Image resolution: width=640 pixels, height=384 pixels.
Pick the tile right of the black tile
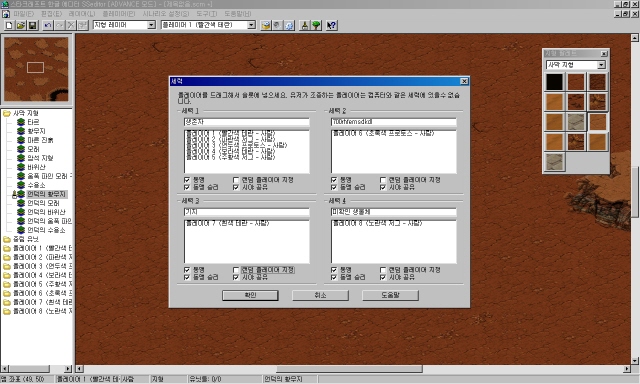coord(576,82)
